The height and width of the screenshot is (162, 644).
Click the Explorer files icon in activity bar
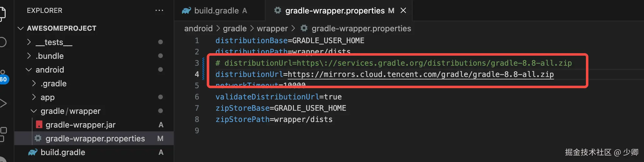(x=2, y=13)
